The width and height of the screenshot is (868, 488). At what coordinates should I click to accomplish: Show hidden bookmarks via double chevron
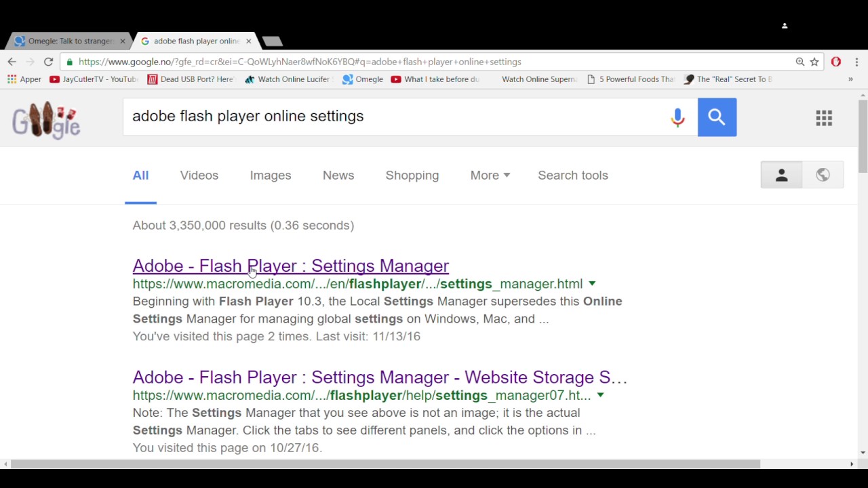pos(850,79)
